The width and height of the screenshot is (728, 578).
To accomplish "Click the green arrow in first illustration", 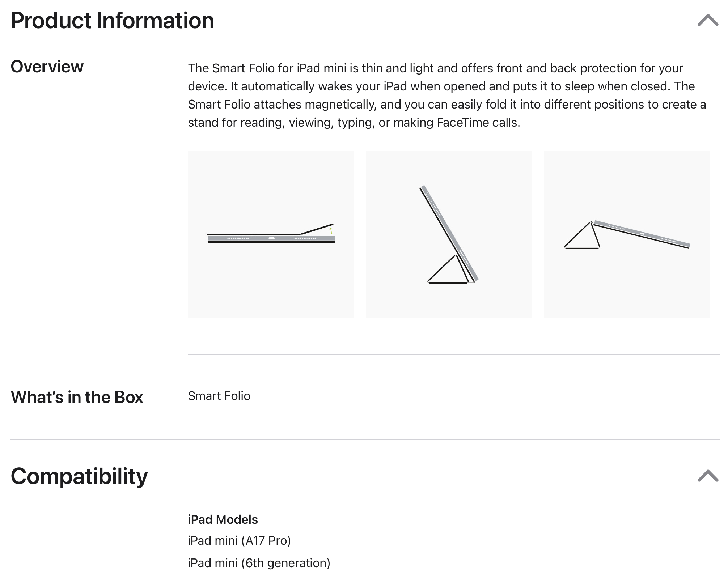I will (x=331, y=231).
